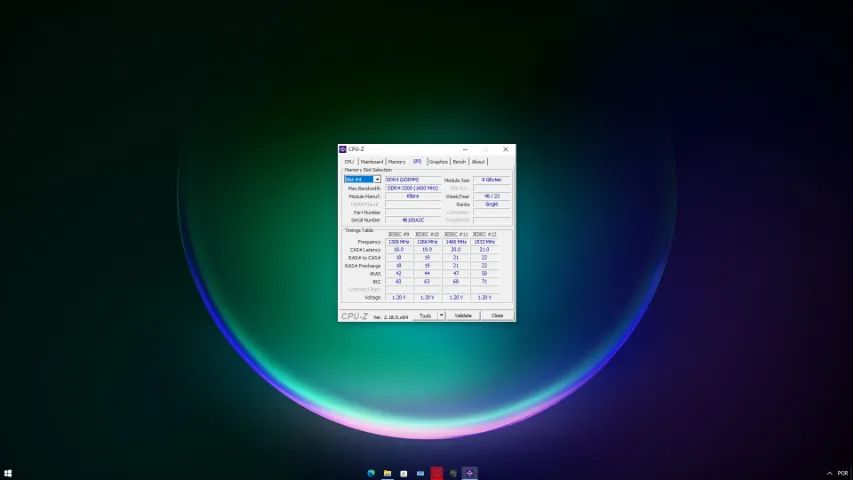Viewport: 853px width, 480px height.
Task: Click the JEDEC #11 RAS# to CAS# value
Action: (456, 257)
